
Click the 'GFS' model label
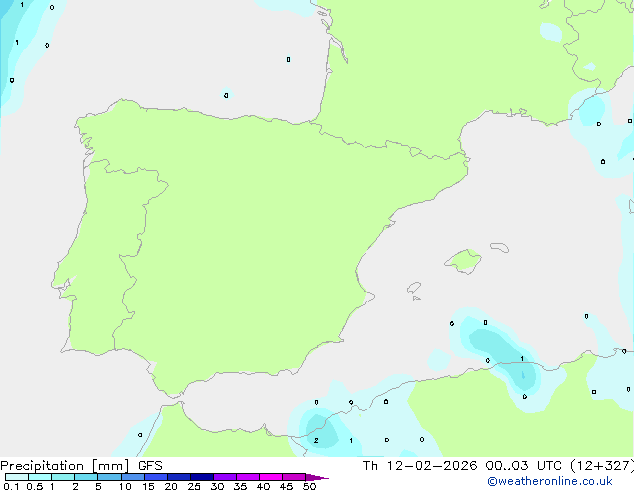[x=150, y=466]
